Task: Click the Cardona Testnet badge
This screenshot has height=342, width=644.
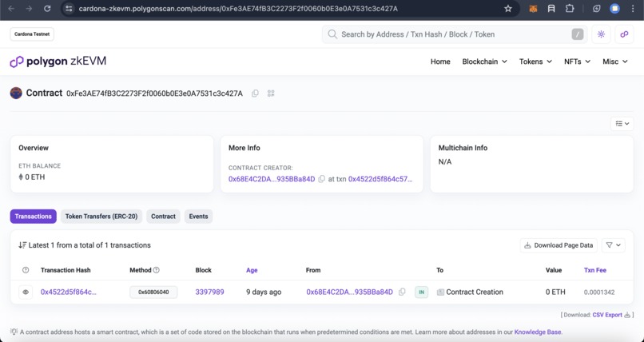Action: pos(32,34)
